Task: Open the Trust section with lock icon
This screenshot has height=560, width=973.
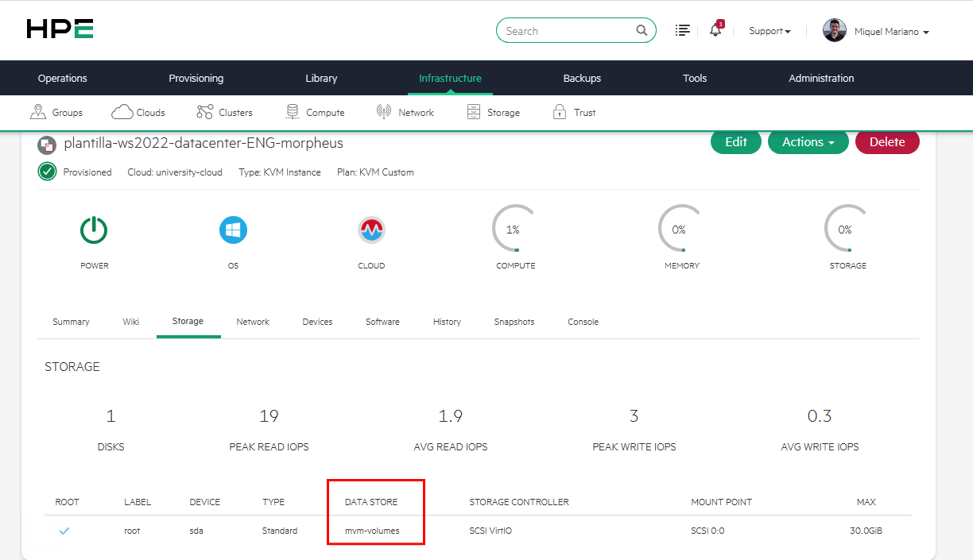Action: 574,112
